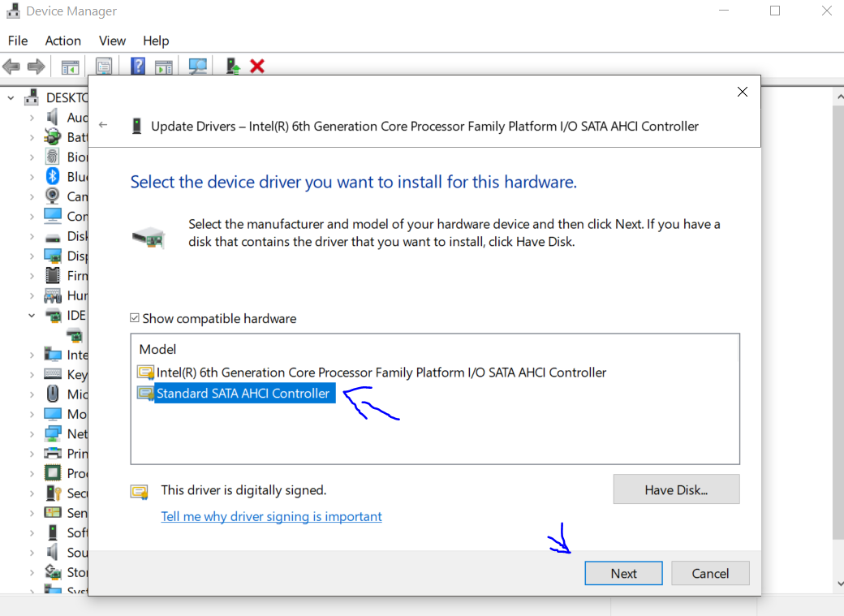The width and height of the screenshot is (844, 616).
Task: Go back with the dialog back arrow
Action: [103, 125]
